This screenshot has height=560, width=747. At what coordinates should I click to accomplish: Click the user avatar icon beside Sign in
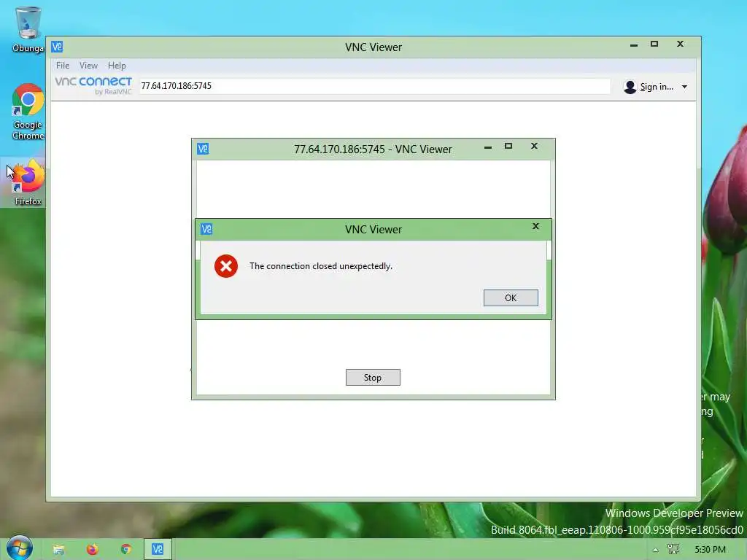(x=630, y=87)
